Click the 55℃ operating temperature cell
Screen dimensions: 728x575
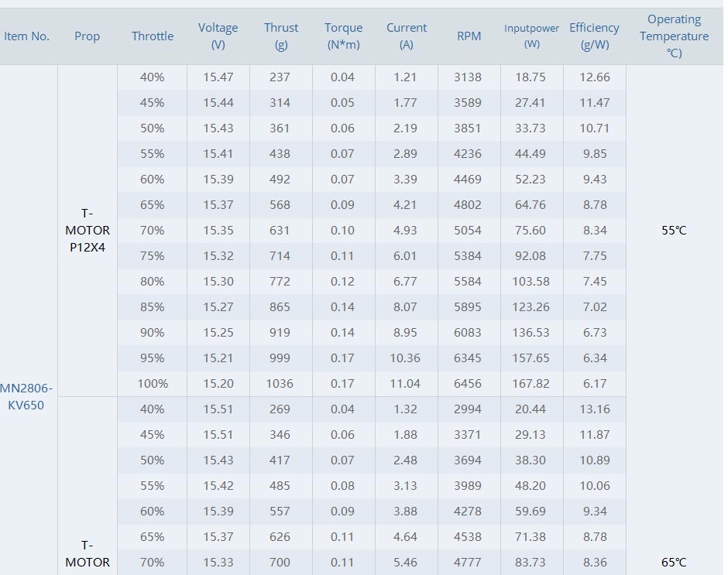click(674, 230)
